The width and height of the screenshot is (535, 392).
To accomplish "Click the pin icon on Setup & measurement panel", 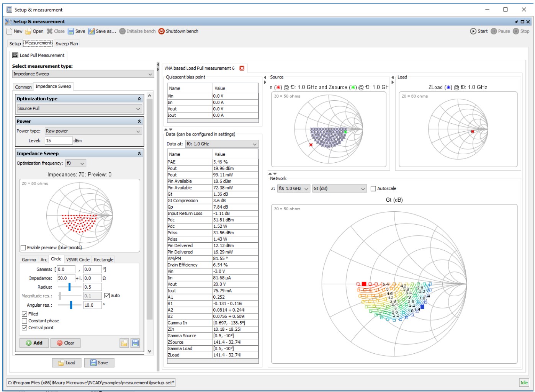I will pos(517,22).
